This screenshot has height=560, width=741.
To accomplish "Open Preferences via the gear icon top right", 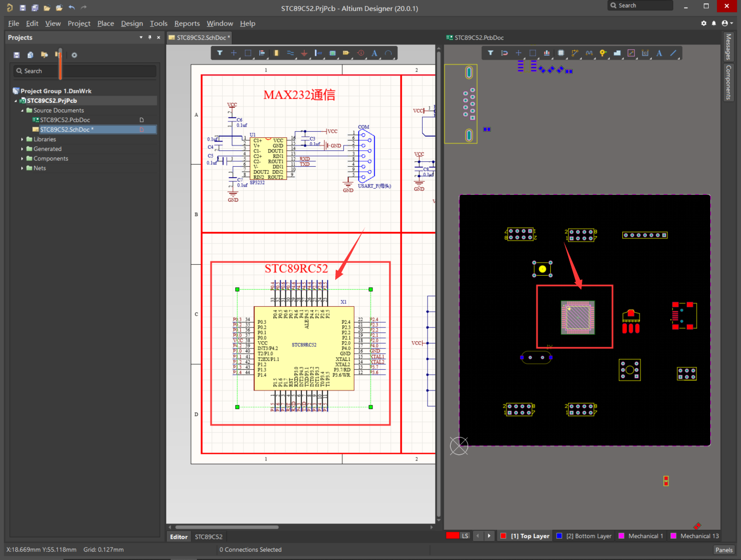I will pos(704,23).
